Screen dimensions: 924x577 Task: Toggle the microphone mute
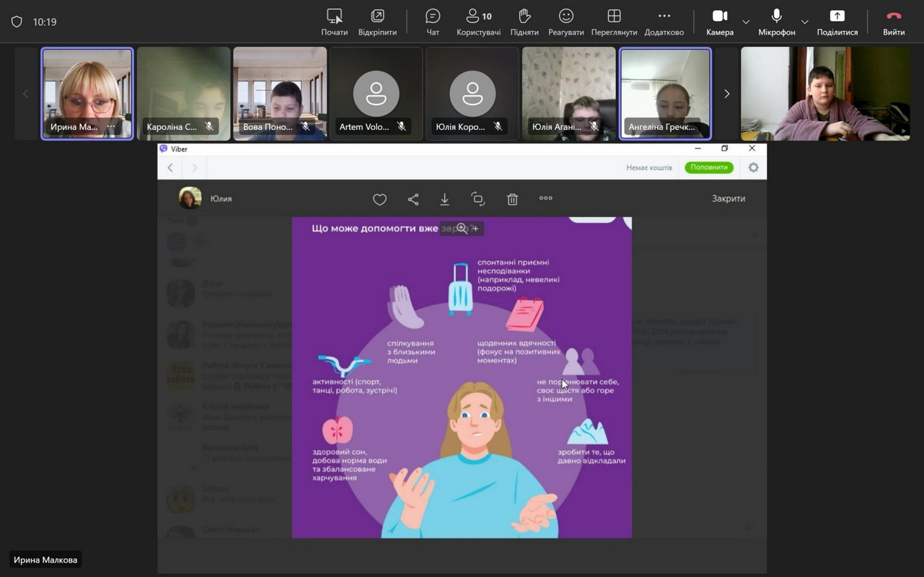776,22
